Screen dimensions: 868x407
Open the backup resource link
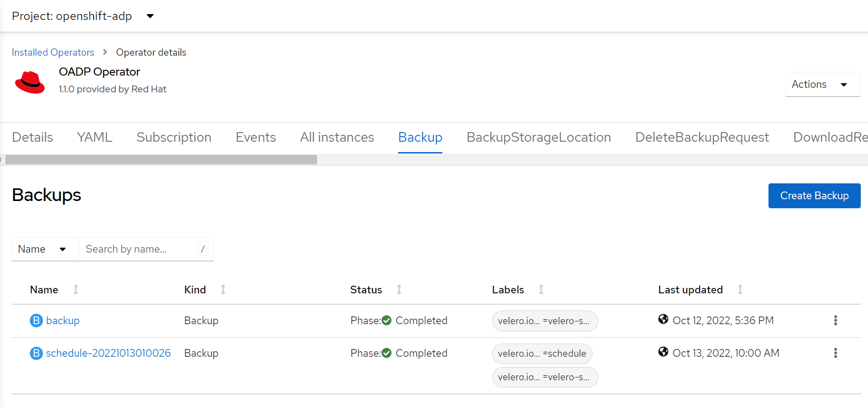coord(63,321)
